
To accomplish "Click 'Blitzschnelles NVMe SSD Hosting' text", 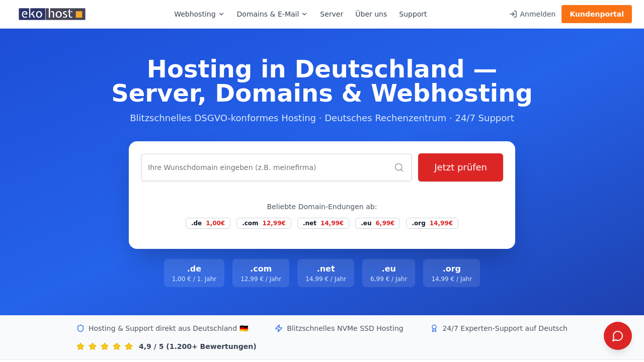I will (345, 328).
